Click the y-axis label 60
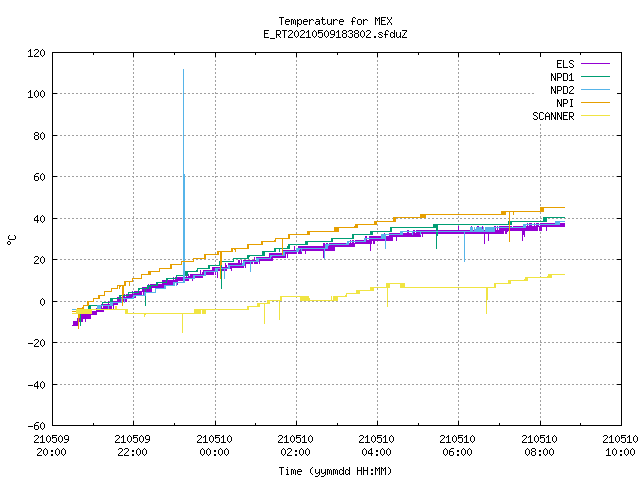 (x=39, y=177)
